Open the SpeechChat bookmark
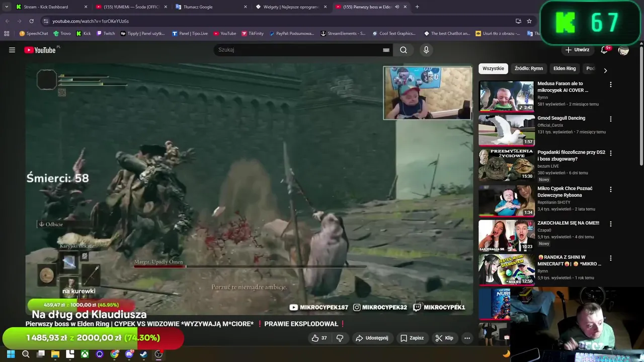This screenshot has height=362, width=644. (x=34, y=33)
